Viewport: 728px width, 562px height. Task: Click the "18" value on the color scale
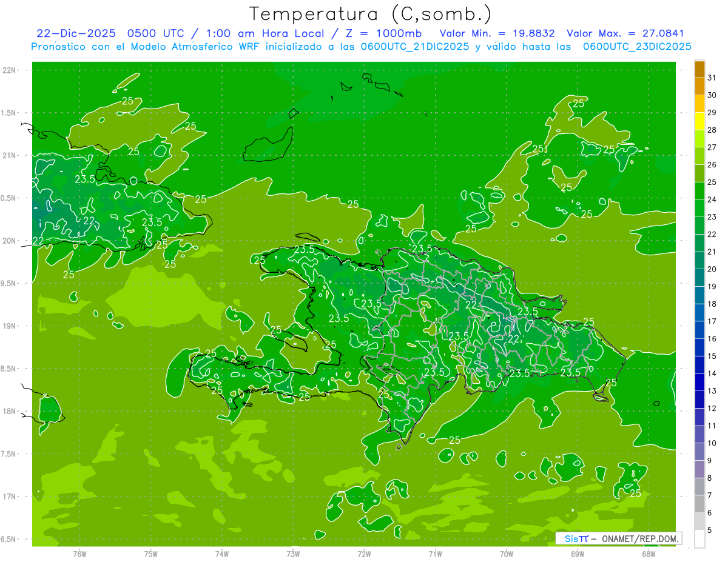click(x=712, y=304)
